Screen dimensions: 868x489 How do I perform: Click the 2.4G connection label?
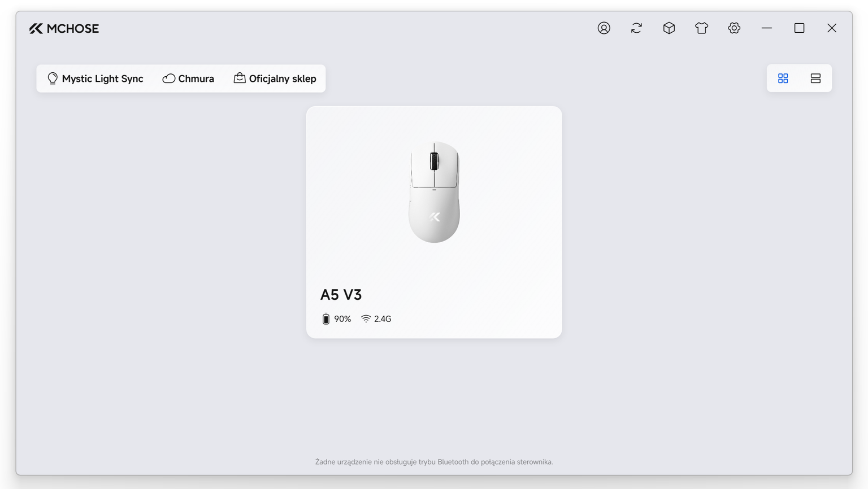(383, 319)
